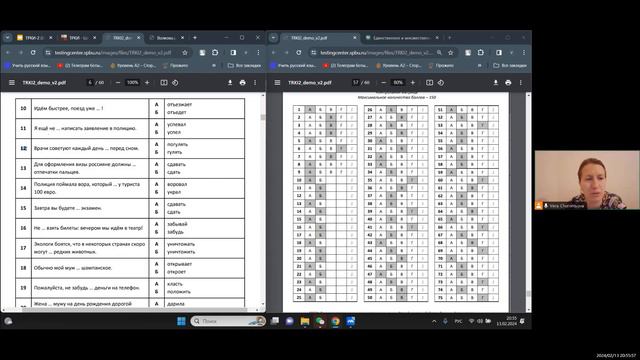640x360 pixels.
Task: Open the PDF sidebar menu in the left window
Action: pyautogui.click(x=12, y=82)
